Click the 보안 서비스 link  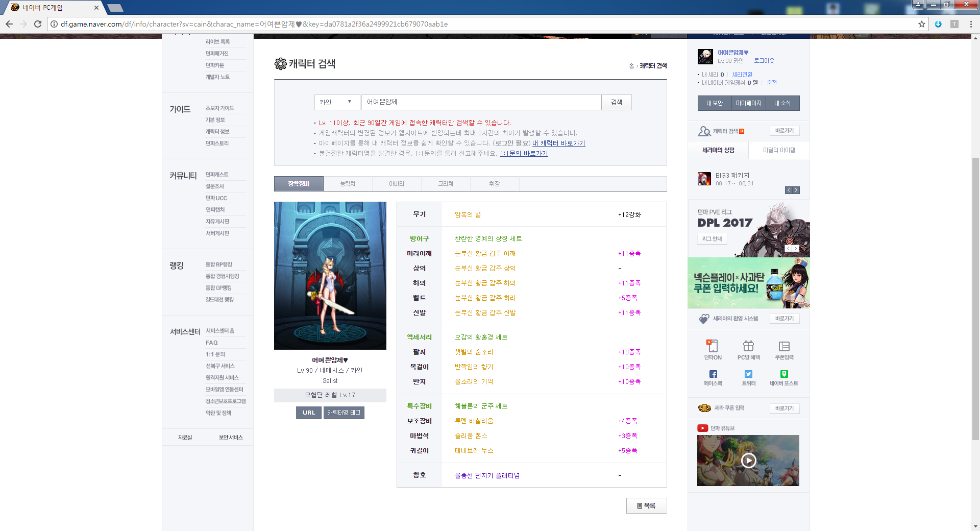tap(231, 438)
